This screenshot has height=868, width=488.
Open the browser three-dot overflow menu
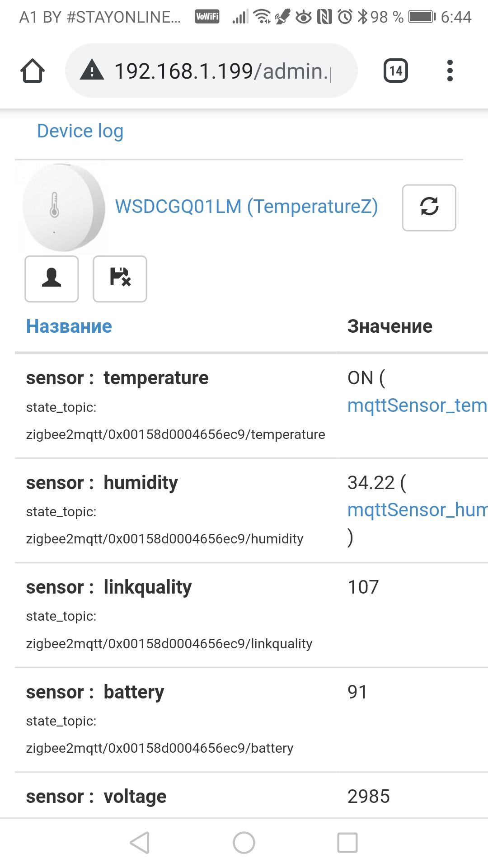pos(450,71)
